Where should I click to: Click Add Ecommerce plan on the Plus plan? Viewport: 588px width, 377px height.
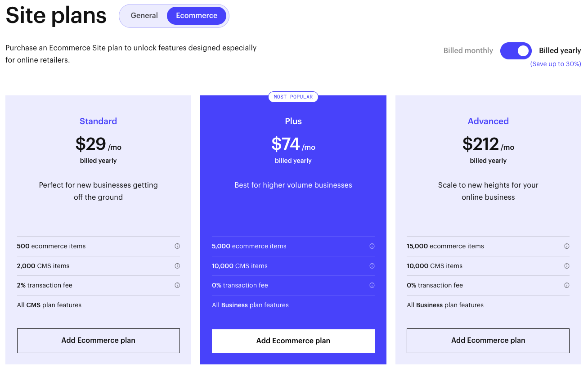click(293, 341)
